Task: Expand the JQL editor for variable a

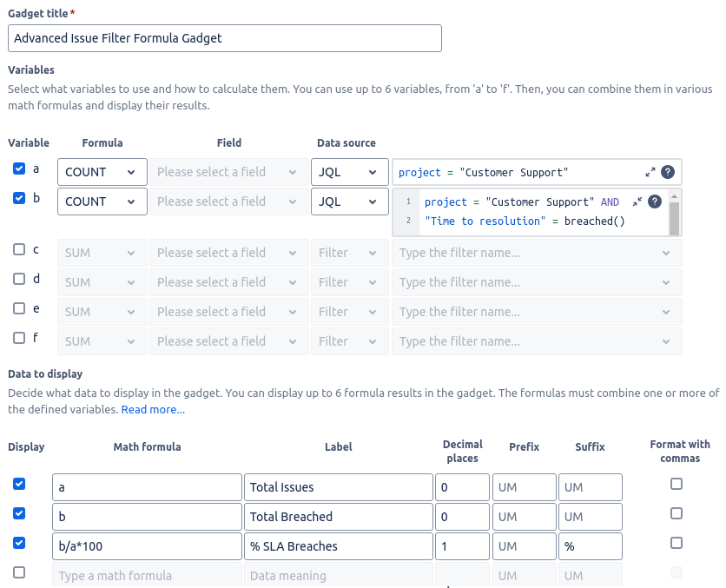Action: tap(650, 172)
